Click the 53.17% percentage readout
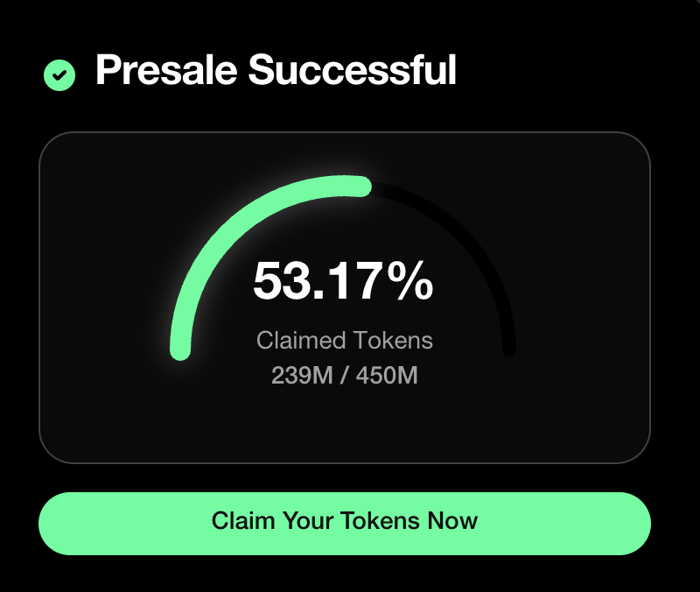Screen dimensions: 700x592 pyautogui.click(x=343, y=281)
